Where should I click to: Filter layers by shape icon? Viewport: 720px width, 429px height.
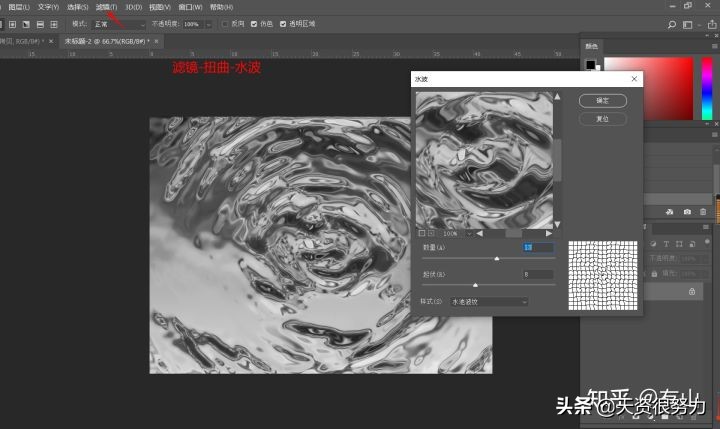pyautogui.click(x=679, y=244)
